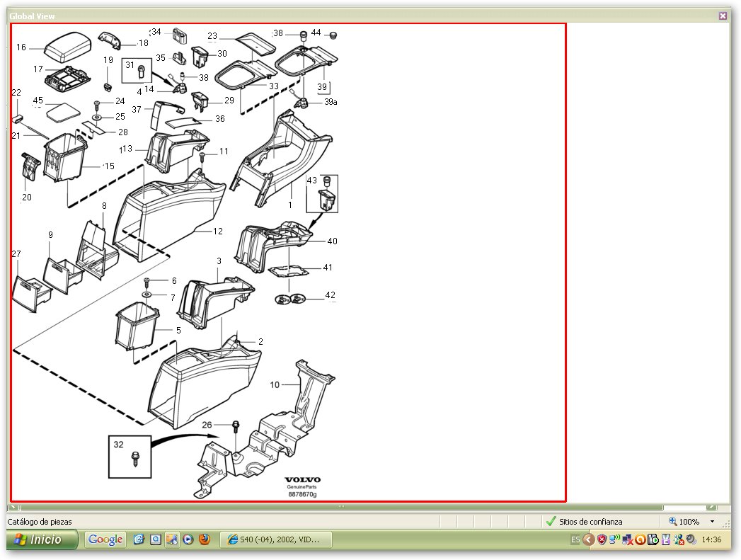The image size is (741, 560).
Task: Click the green checkmark trusted sites icon
Action: (551, 521)
